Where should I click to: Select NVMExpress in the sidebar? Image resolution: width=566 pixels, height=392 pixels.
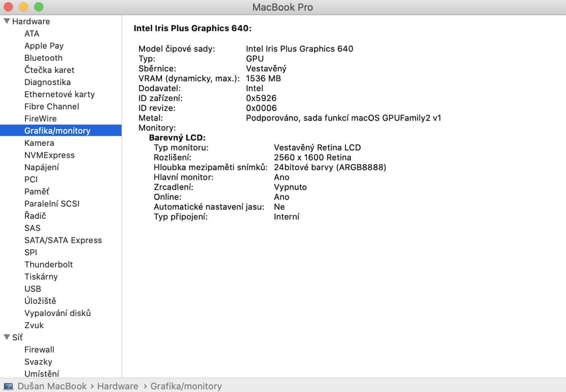[49, 155]
